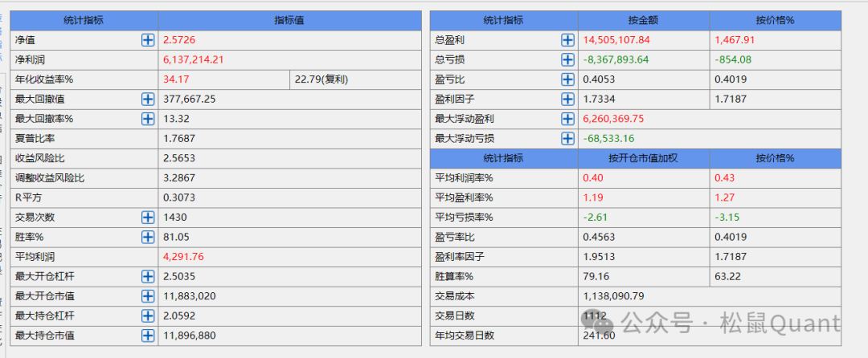
Task: Select the 胜算率% price value 63.22
Action: click(x=728, y=276)
